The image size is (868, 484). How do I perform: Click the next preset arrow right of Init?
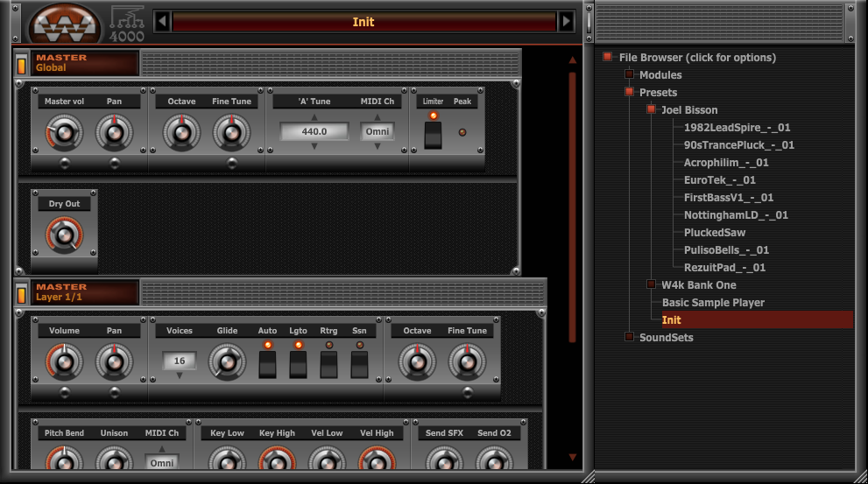pyautogui.click(x=567, y=22)
